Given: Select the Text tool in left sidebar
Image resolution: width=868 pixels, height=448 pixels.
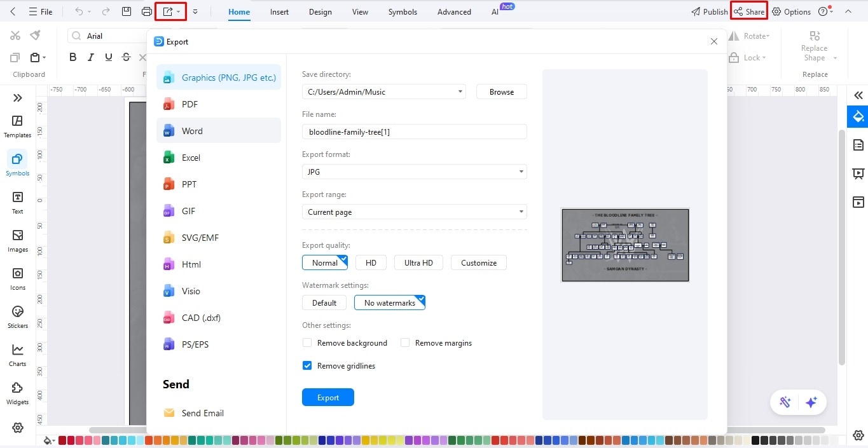Looking at the screenshot, I should coord(17,203).
